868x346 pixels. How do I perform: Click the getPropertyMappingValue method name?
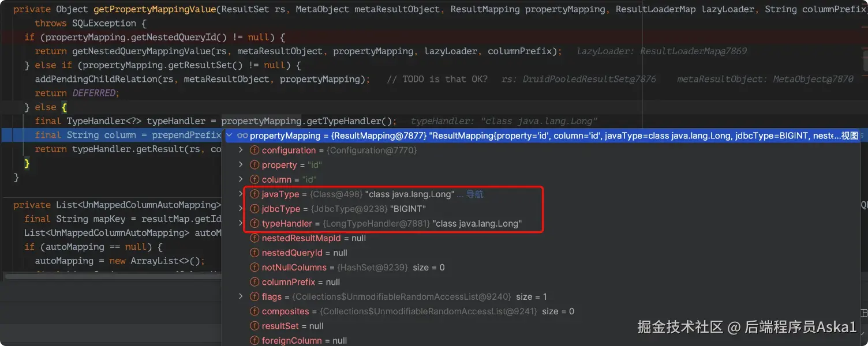point(154,9)
